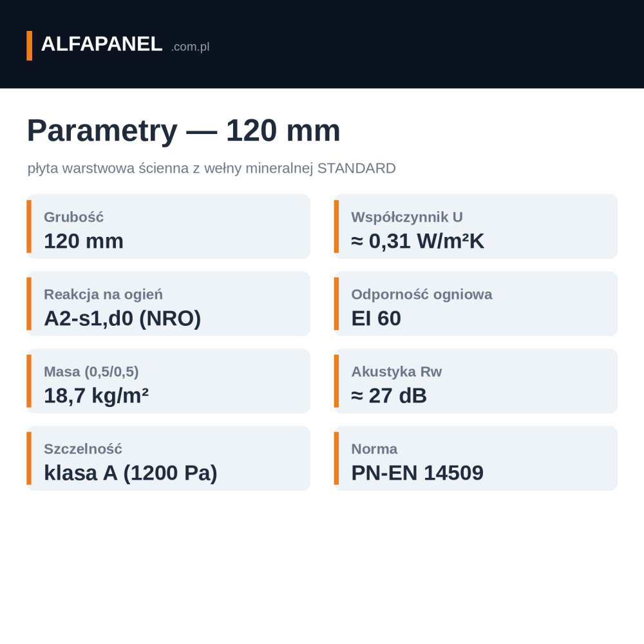Click the A2-s1,d0 (NRO) value

[122, 319]
